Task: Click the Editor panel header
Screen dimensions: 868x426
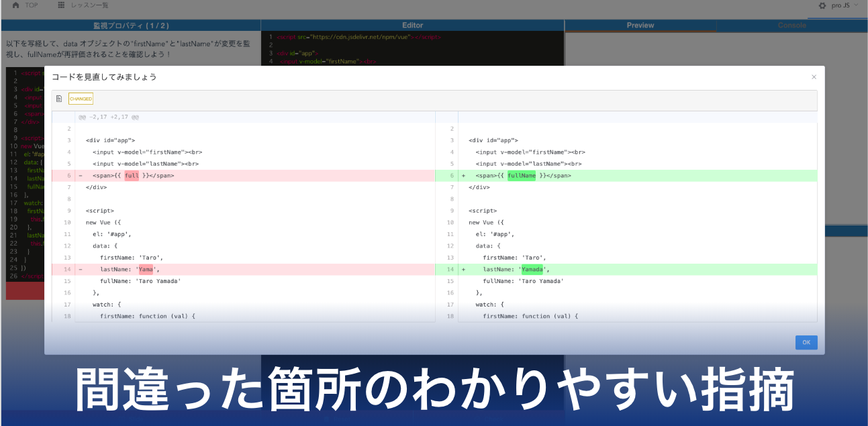Action: (412, 25)
